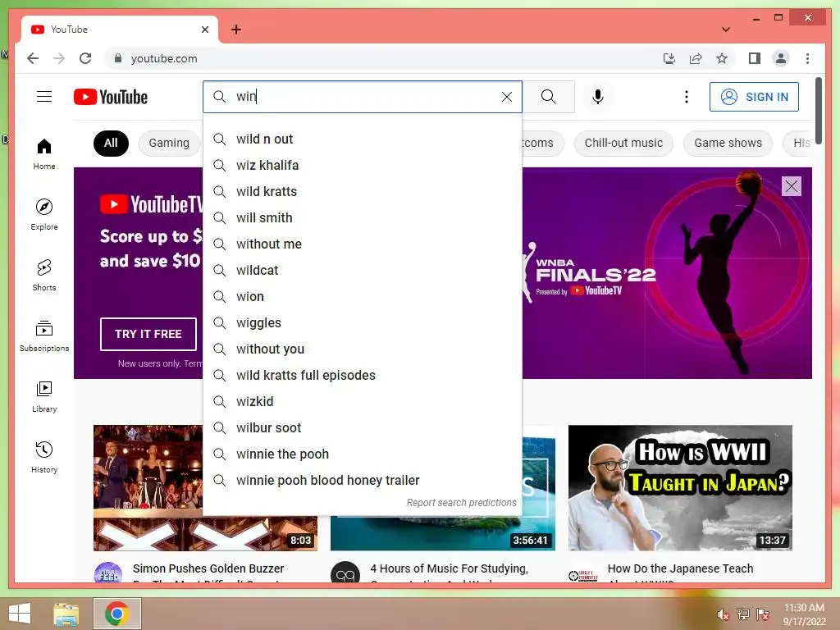Image resolution: width=840 pixels, height=630 pixels.
Task: Close the YouTube tab
Action: click(204, 30)
